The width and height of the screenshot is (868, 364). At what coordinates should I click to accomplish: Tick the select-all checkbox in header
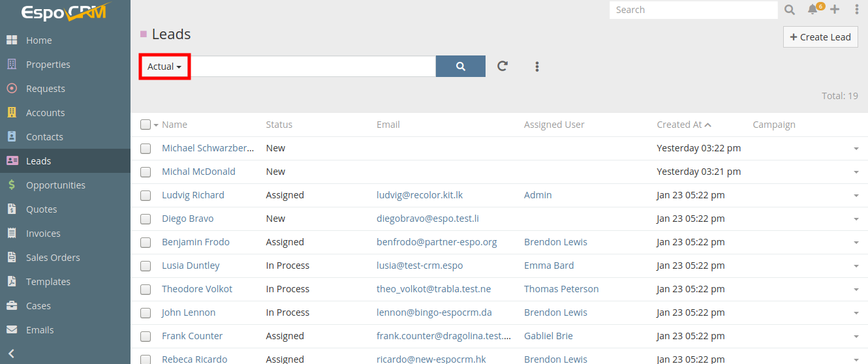tap(146, 125)
